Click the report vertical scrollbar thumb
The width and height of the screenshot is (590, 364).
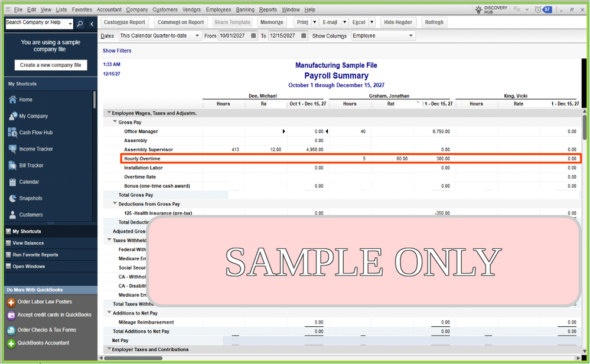[584, 127]
